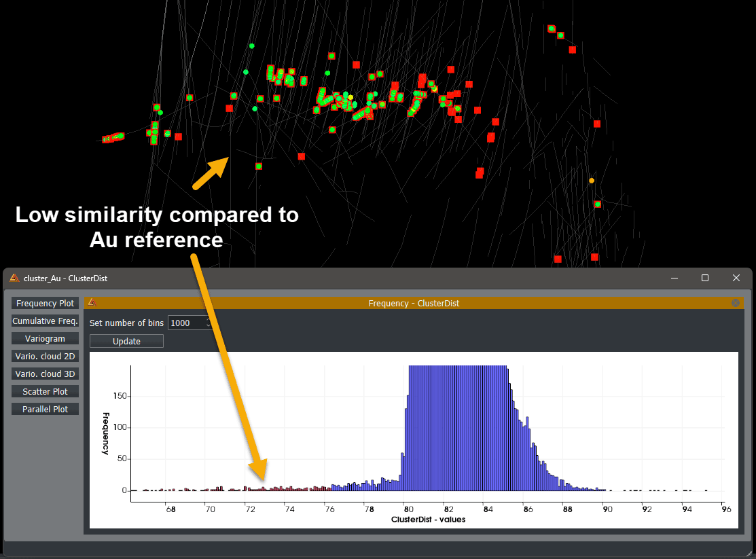Viewport: 756px width, 559px height.
Task: Maximize the cluster_Au window
Action: [x=705, y=278]
